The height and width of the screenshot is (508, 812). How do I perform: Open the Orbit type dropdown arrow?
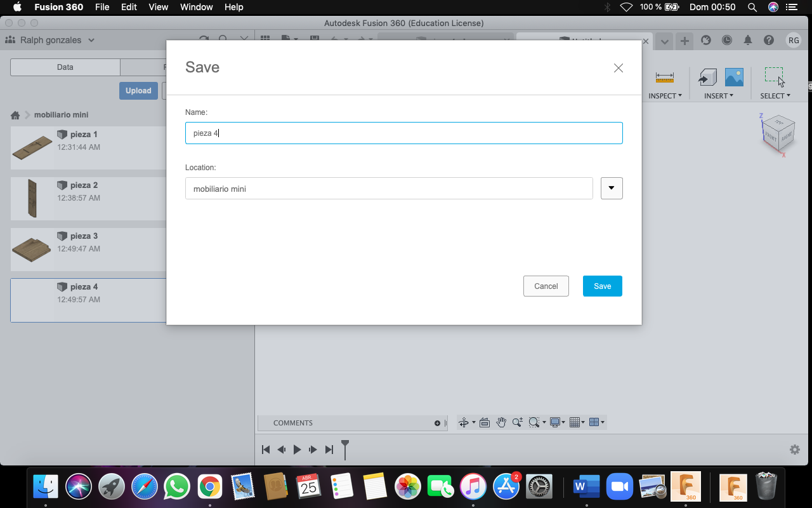[474, 423]
